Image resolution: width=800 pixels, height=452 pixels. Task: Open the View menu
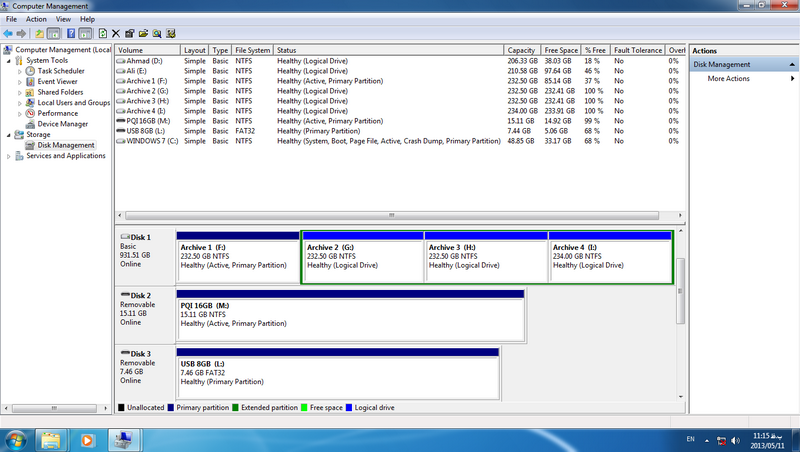[x=63, y=19]
